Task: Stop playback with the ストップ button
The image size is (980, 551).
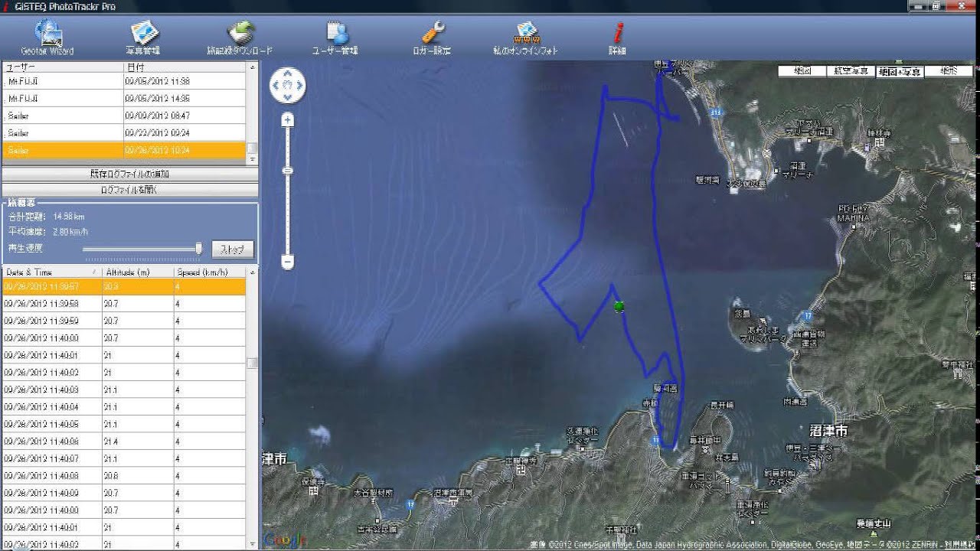Action: coord(232,249)
